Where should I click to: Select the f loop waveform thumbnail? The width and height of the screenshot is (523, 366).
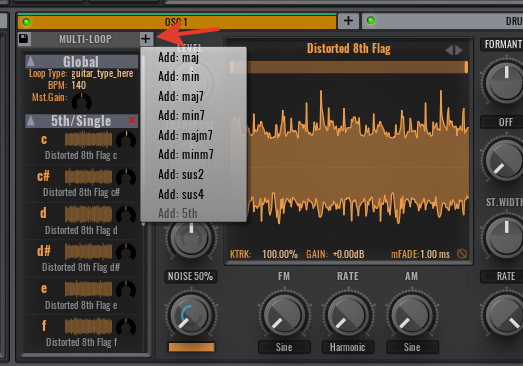click(x=88, y=326)
